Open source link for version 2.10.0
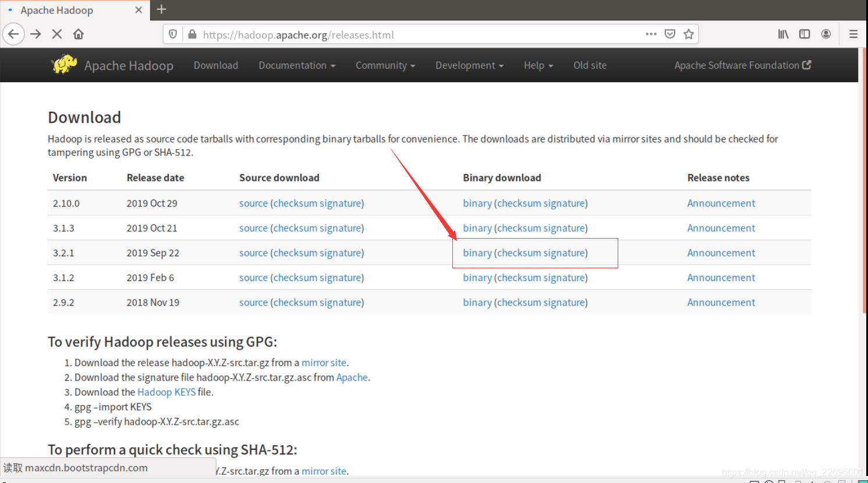 [253, 203]
